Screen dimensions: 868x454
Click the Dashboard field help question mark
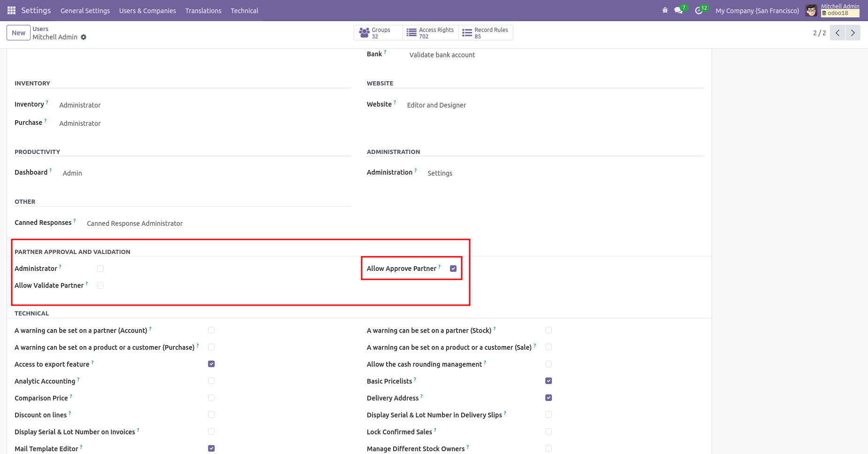point(50,170)
